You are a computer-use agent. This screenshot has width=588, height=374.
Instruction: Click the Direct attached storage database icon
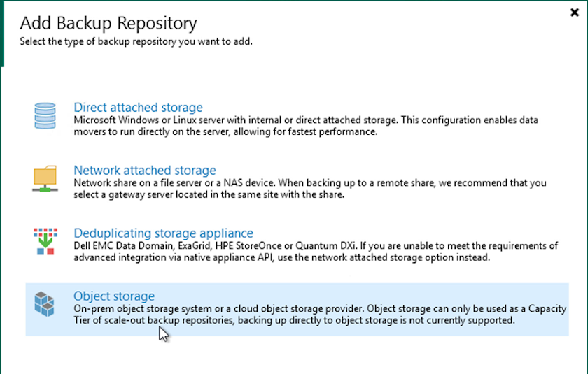click(x=45, y=116)
